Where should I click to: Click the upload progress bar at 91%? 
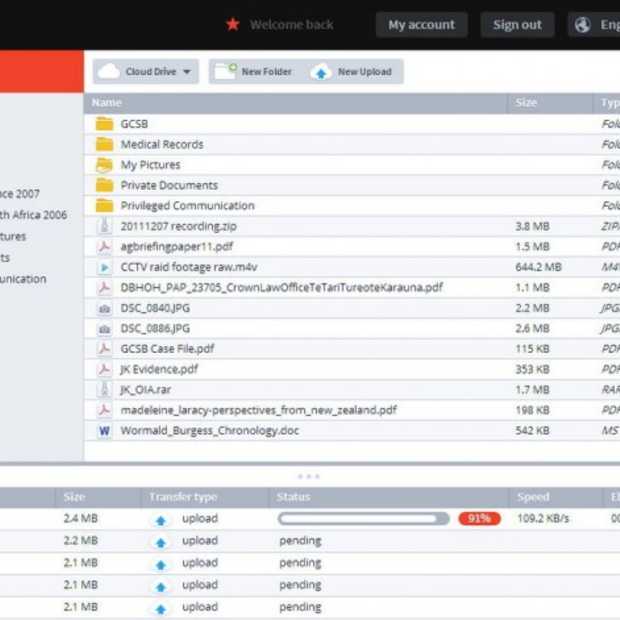click(x=363, y=518)
